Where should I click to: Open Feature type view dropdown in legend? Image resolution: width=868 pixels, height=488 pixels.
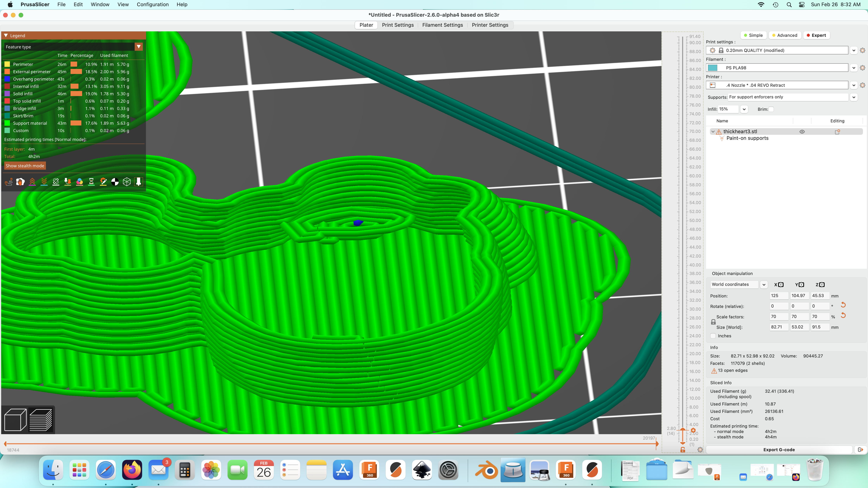click(139, 47)
